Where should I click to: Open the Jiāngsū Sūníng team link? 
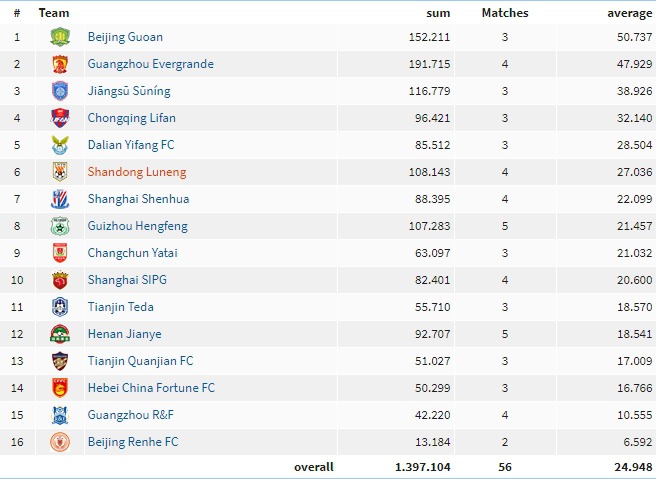pos(129,91)
